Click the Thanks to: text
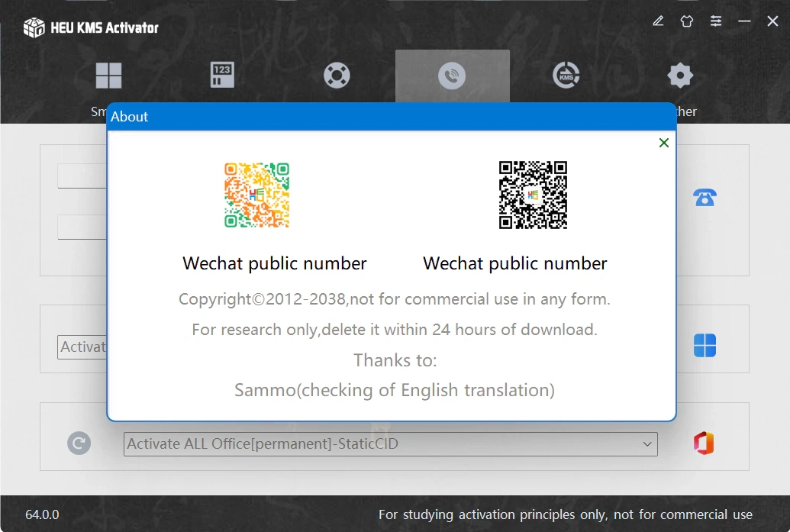Screen dimensions: 790x532 tap(395, 360)
